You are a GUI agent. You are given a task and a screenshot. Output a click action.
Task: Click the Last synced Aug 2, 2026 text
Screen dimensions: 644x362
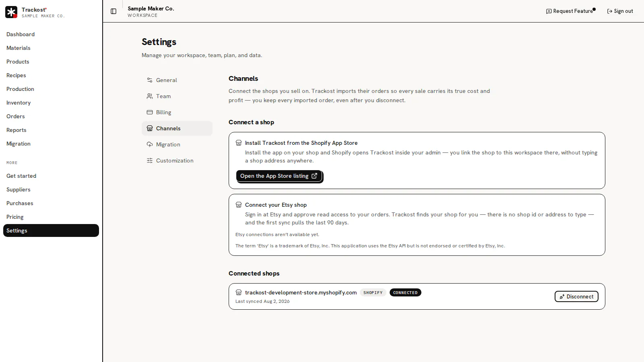coord(262,301)
